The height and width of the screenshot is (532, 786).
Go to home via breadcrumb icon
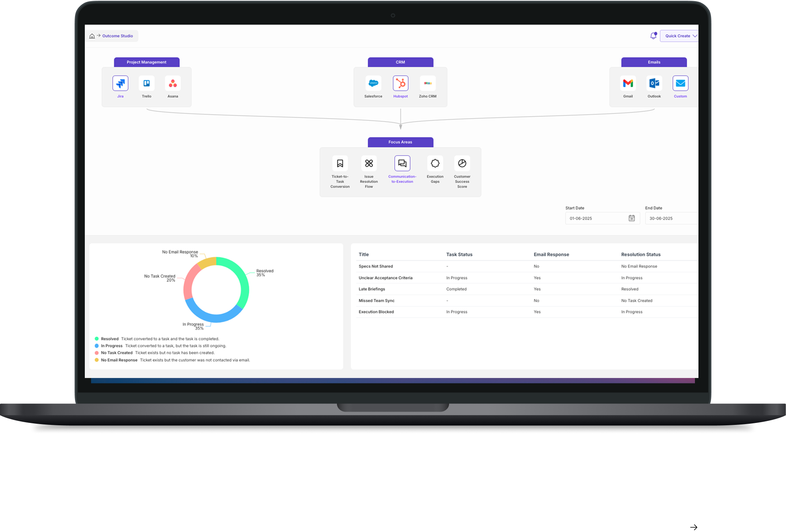point(92,36)
